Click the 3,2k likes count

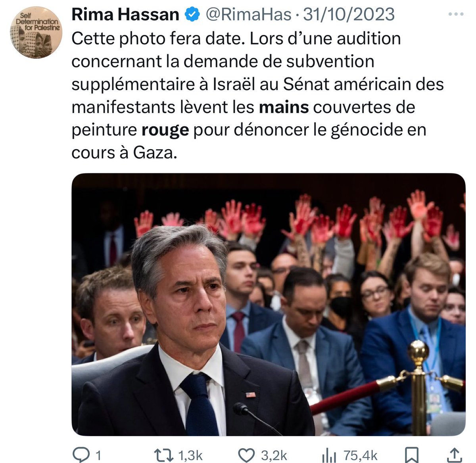[274, 455]
